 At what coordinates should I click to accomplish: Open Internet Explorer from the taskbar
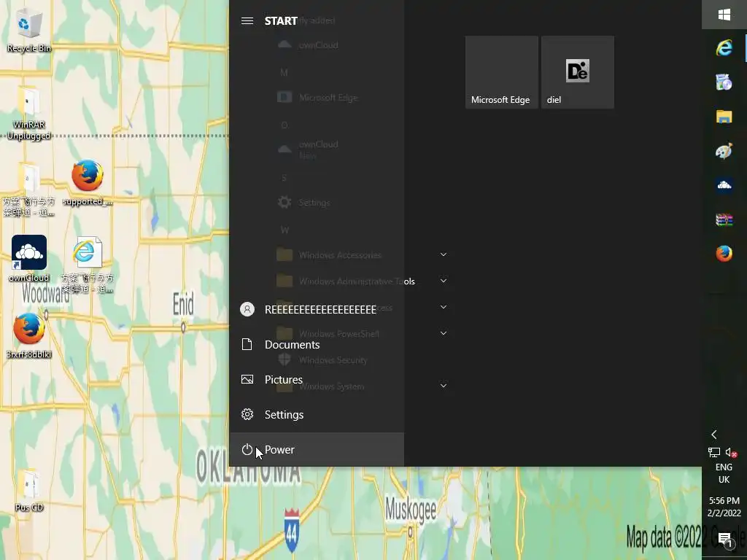(724, 48)
